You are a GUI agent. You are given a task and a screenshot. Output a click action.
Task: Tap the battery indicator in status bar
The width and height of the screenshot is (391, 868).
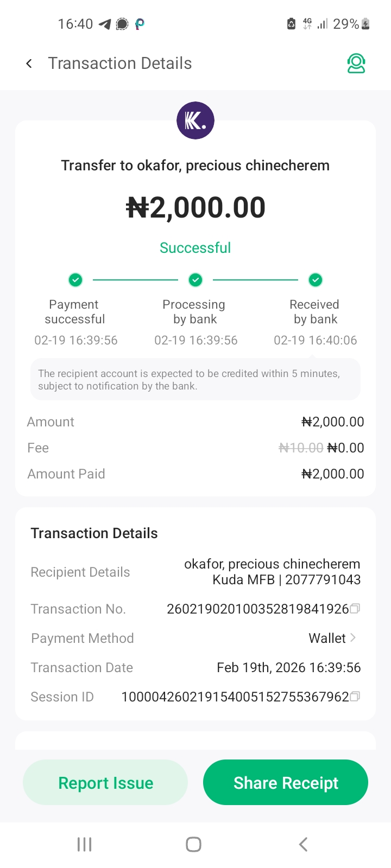click(365, 24)
